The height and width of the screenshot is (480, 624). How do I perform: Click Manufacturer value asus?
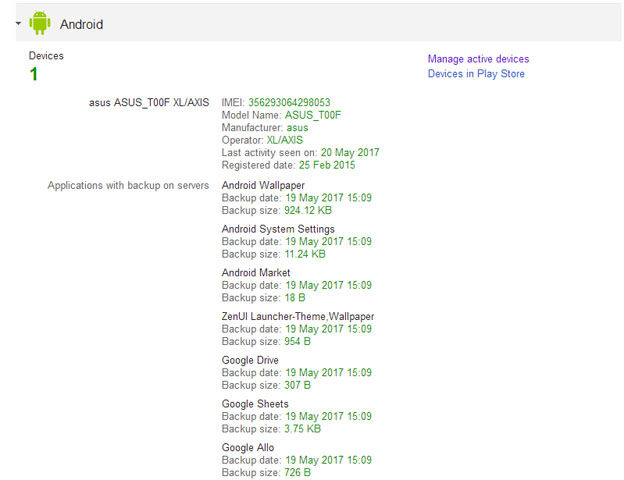coord(297,128)
